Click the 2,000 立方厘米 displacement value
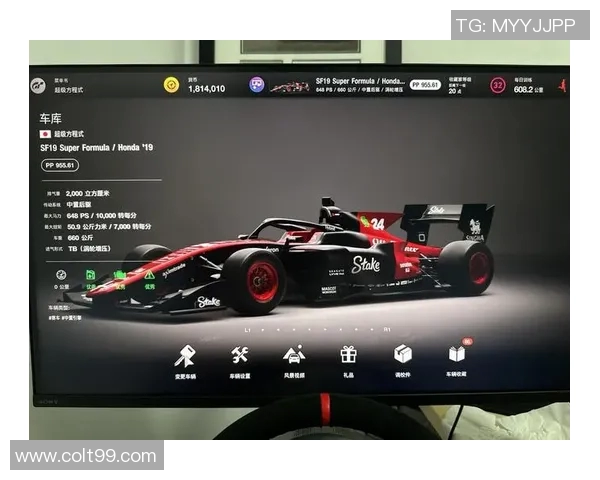Viewport: 600px width, 480px height. tap(88, 193)
